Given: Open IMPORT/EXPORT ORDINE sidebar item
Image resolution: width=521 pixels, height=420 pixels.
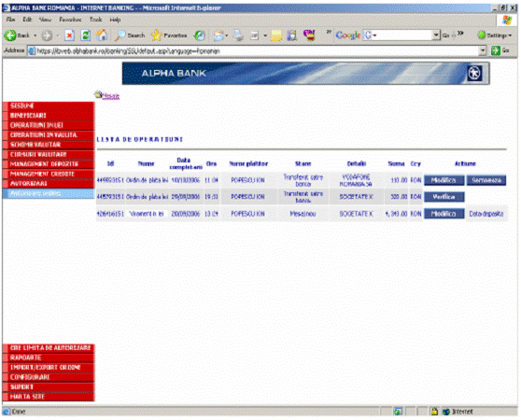Looking at the screenshot, I should click(49, 368).
